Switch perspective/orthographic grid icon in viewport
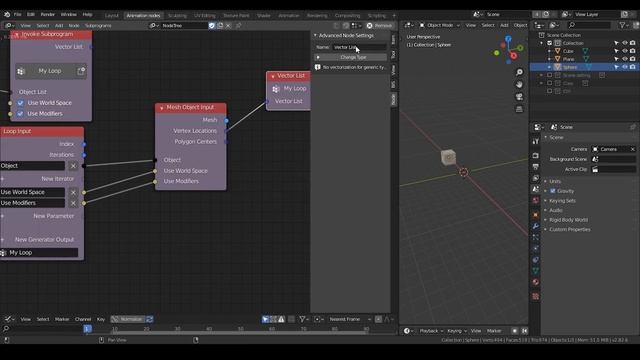This screenshot has height=360, width=640. click(x=519, y=109)
